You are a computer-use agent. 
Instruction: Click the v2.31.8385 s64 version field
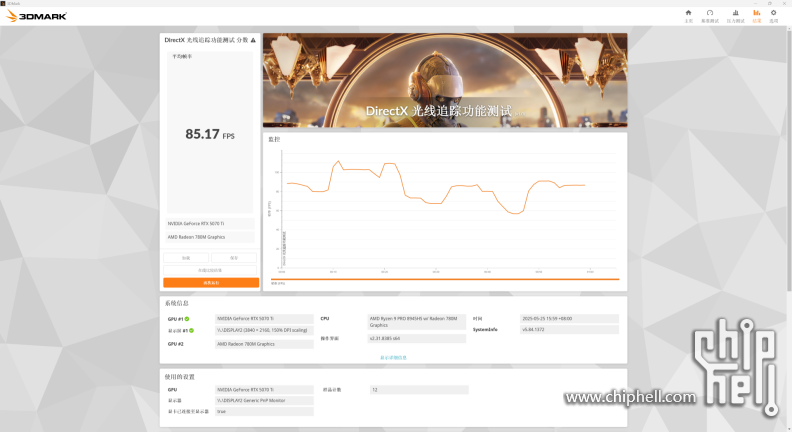(x=417, y=339)
